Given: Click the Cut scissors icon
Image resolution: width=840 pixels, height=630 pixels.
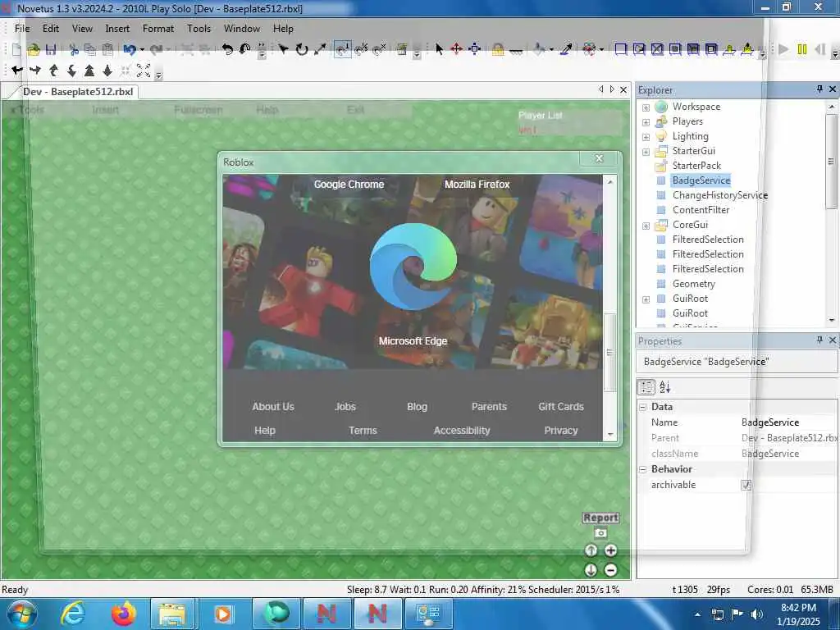Looking at the screenshot, I should pos(74,50).
